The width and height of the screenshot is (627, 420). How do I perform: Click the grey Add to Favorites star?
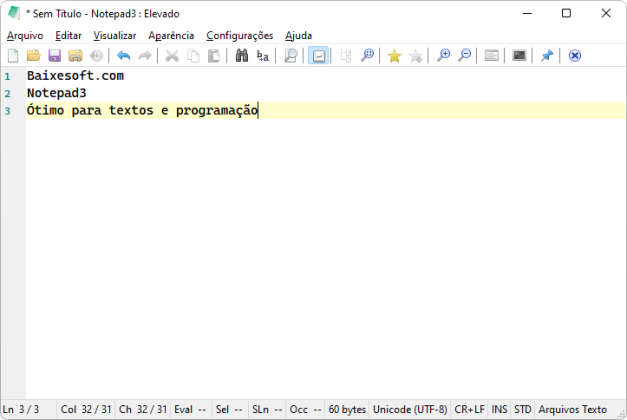pyautogui.click(x=415, y=56)
